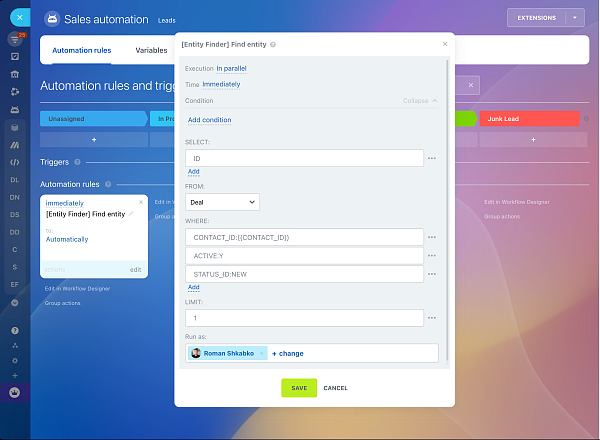Select the red Junk Lead stage
Image resolution: width=600 pixels, height=440 pixels.
(x=529, y=118)
